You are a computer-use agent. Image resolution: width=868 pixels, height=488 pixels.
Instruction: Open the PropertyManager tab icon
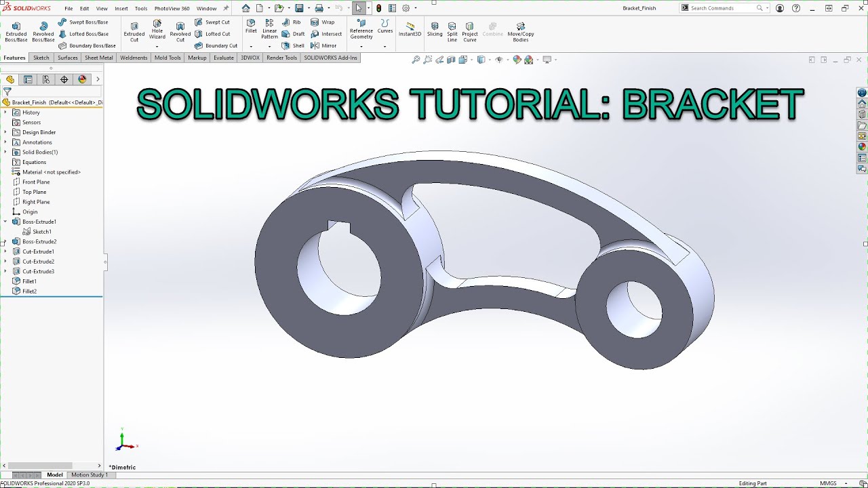(28, 79)
